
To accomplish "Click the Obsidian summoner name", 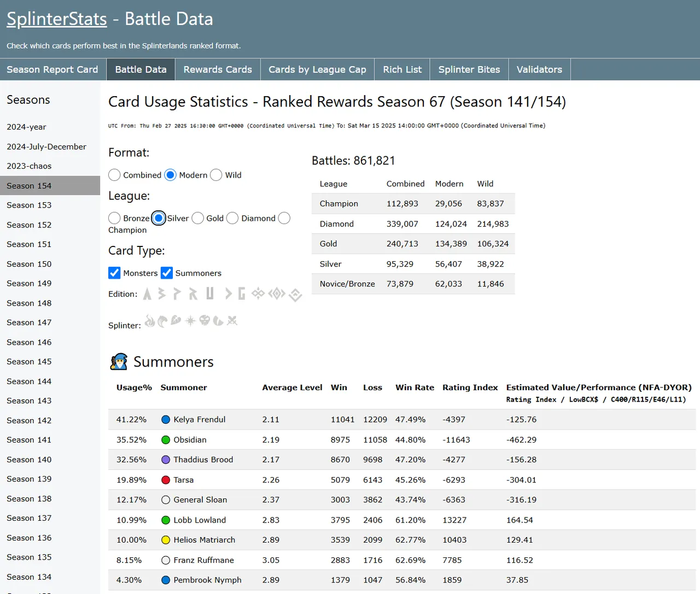I will [x=190, y=440].
